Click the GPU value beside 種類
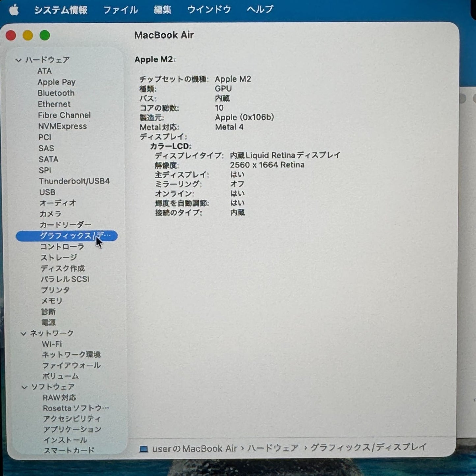This screenshot has width=476, height=476. pyautogui.click(x=223, y=89)
